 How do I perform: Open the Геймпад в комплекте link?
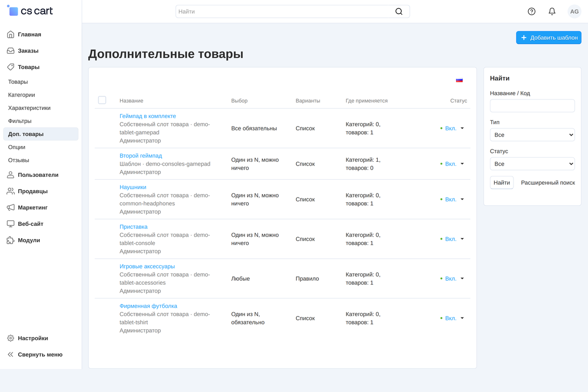click(x=147, y=116)
